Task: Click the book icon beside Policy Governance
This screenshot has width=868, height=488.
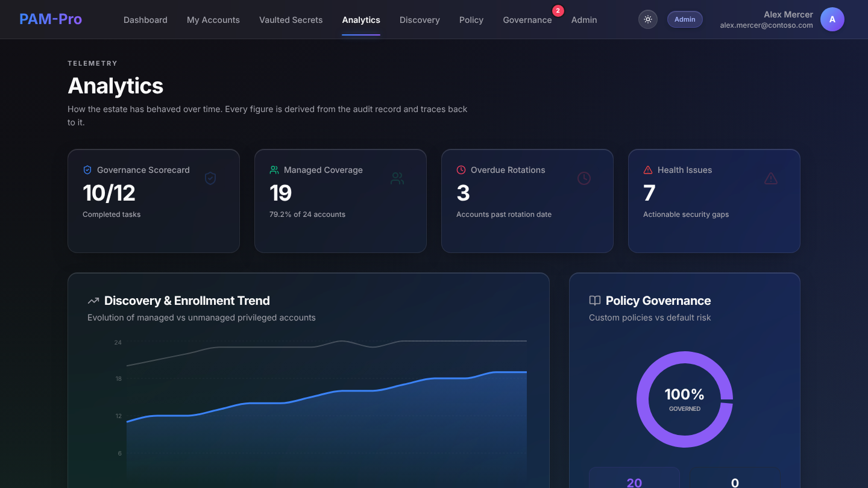Action: click(595, 301)
